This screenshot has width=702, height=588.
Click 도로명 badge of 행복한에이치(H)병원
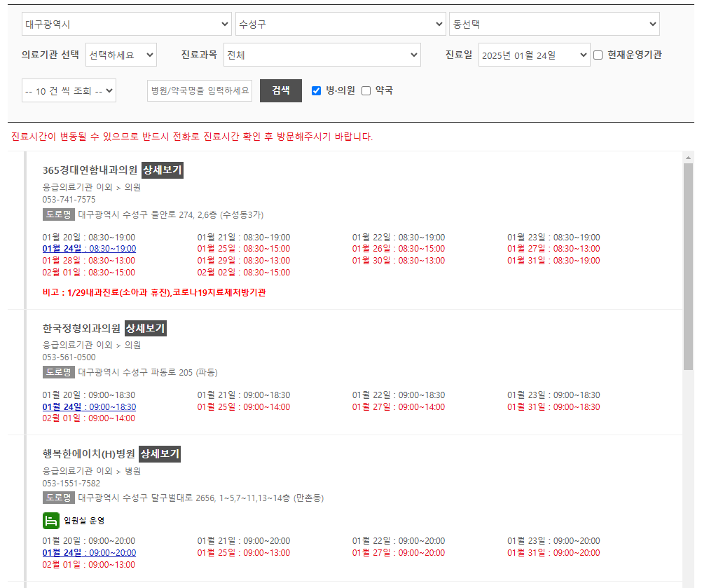tap(59, 498)
